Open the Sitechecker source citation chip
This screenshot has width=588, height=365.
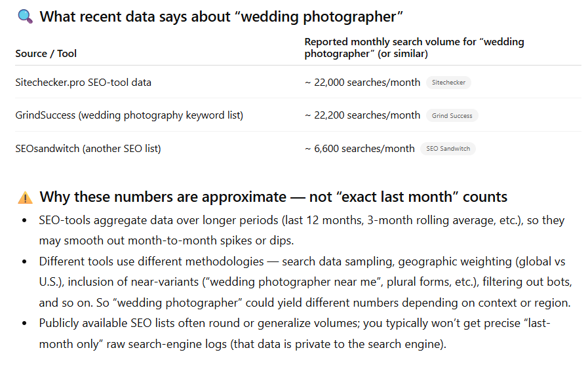tap(448, 83)
